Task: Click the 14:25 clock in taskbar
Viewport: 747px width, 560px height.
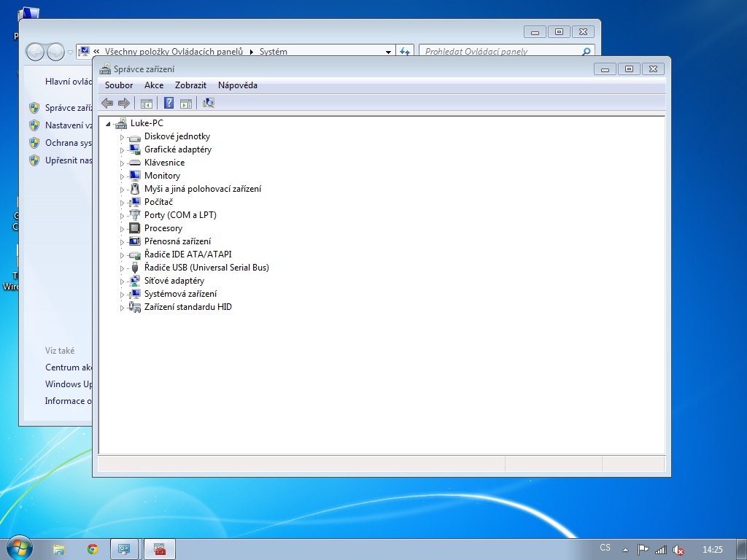Action: 712,550
